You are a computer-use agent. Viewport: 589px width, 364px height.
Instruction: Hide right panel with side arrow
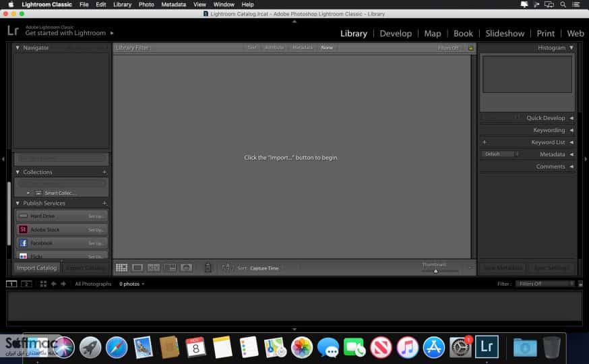(x=586, y=159)
